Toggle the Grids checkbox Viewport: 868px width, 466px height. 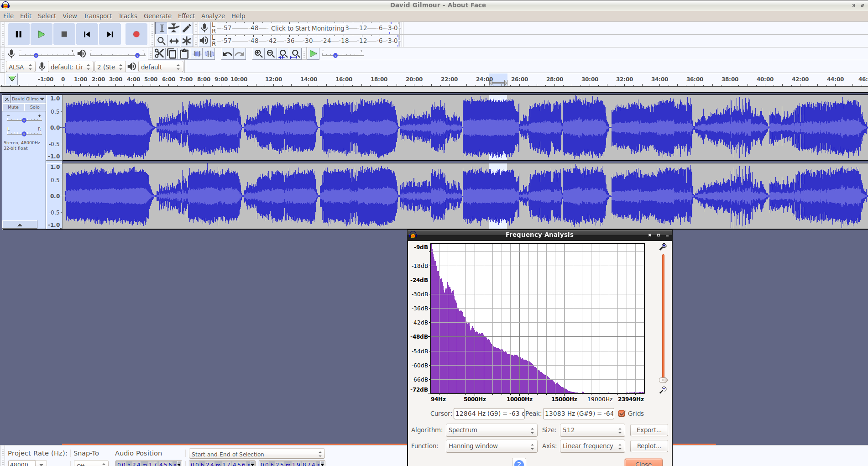pos(622,414)
